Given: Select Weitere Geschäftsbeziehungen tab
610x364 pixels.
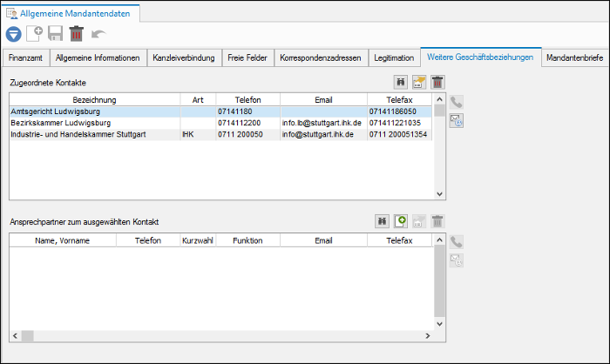Looking at the screenshot, I should (480, 57).
